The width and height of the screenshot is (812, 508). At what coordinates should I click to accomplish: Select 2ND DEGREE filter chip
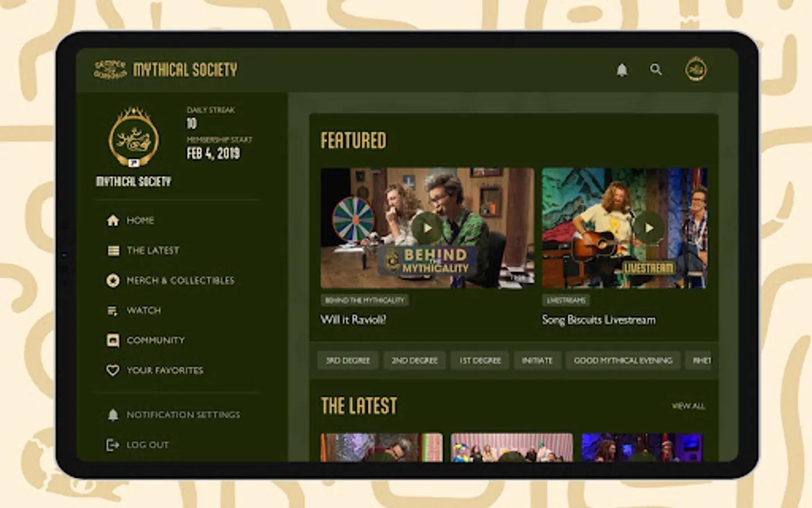click(x=414, y=360)
